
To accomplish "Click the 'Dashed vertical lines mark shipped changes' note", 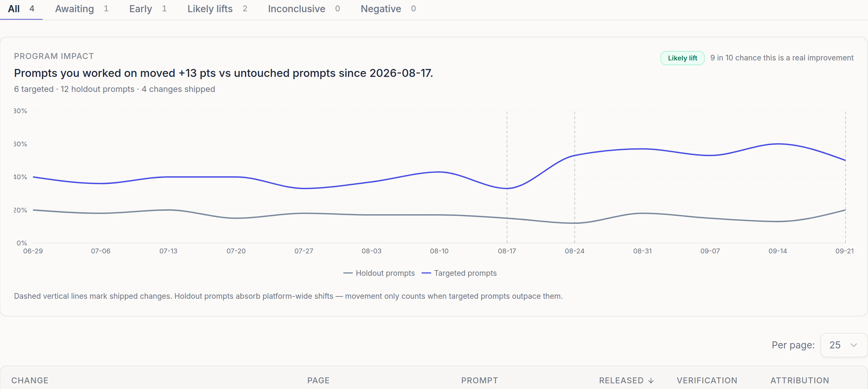I will click(x=288, y=296).
